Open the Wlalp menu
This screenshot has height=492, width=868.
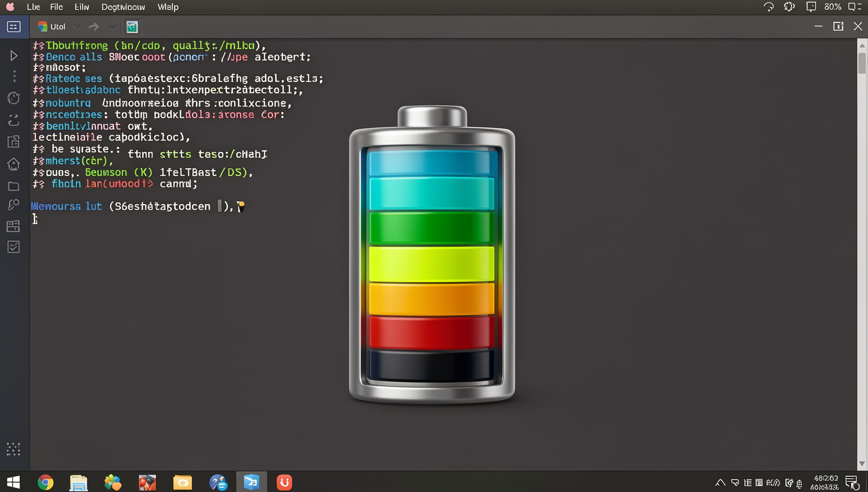[x=168, y=7]
